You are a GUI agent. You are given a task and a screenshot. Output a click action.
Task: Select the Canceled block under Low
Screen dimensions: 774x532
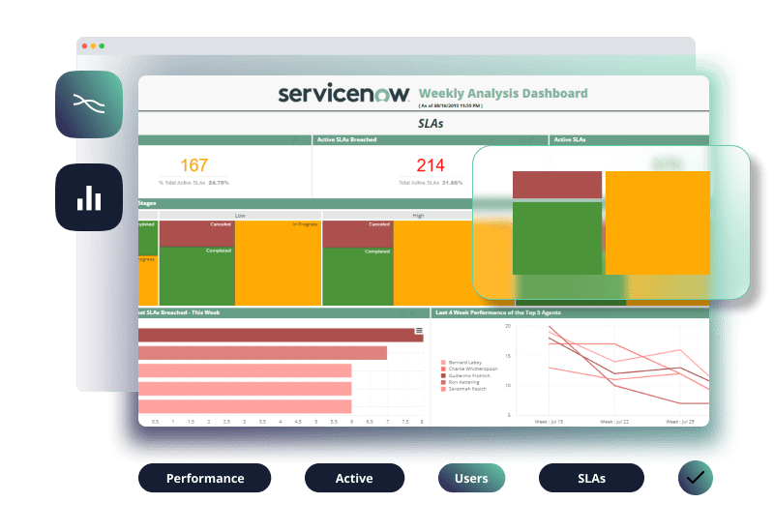[197, 233]
